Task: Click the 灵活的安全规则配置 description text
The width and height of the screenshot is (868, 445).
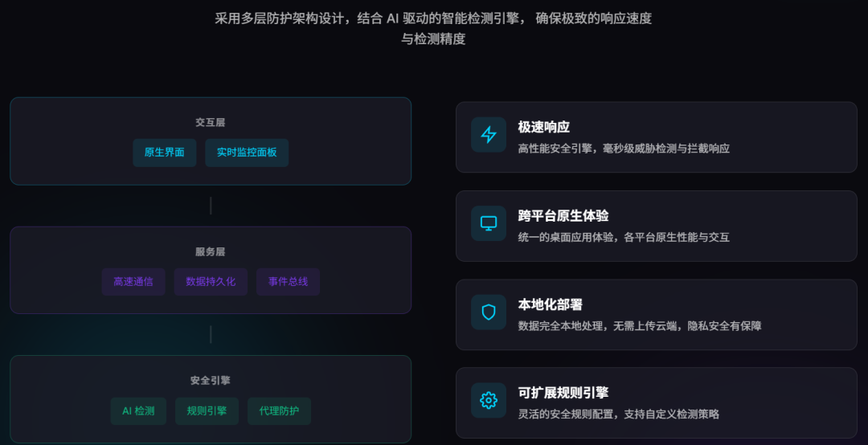Action: [x=619, y=414]
